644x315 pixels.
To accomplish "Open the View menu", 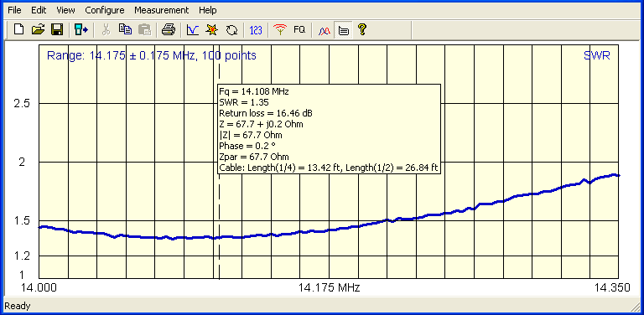I will click(x=65, y=10).
